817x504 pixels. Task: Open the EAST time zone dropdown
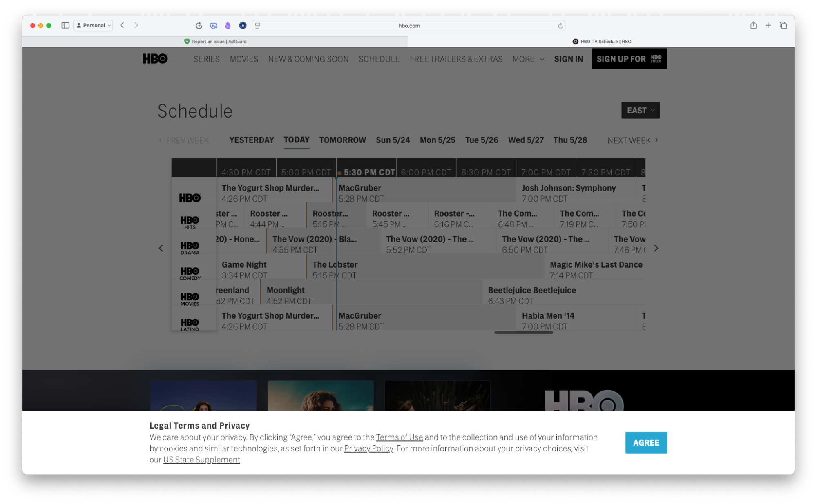click(641, 110)
